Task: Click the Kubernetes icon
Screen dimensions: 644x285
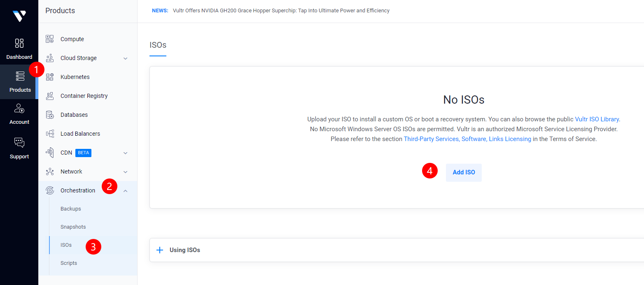Action: 50,77
